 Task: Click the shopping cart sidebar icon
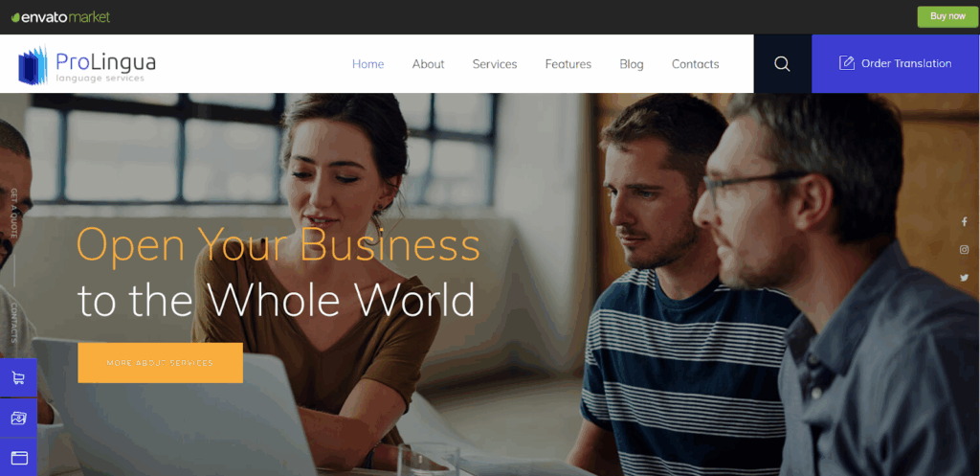[19, 377]
